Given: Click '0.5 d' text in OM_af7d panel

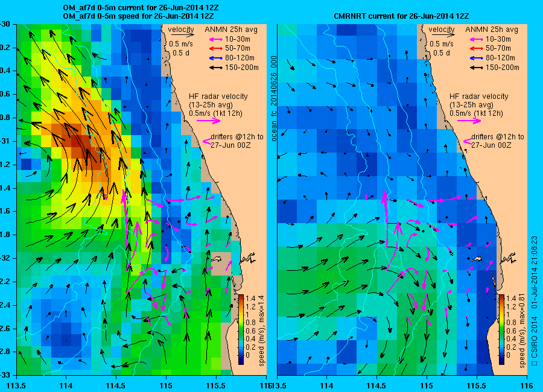Looking at the screenshot, I should (x=181, y=53).
